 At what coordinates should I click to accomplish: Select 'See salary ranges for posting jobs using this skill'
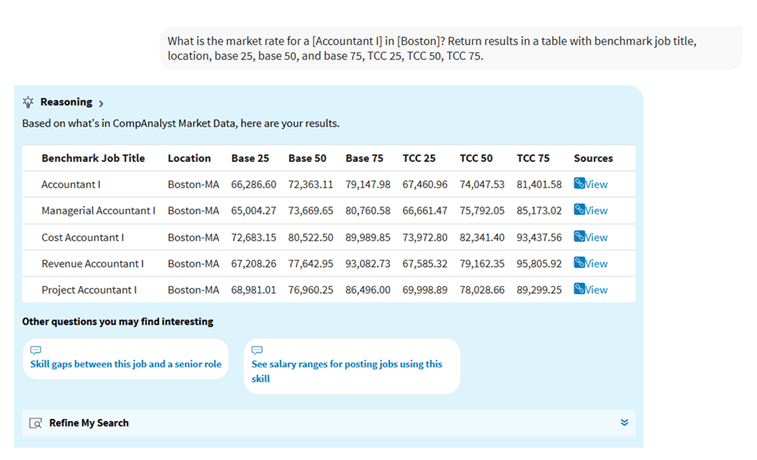coord(352,366)
